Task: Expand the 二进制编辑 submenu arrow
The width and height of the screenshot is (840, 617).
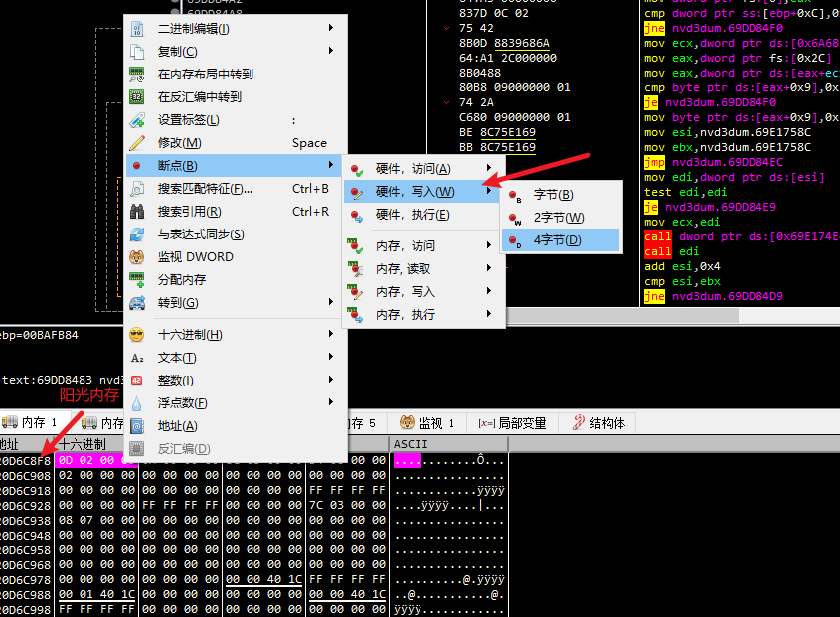Action: click(331, 27)
